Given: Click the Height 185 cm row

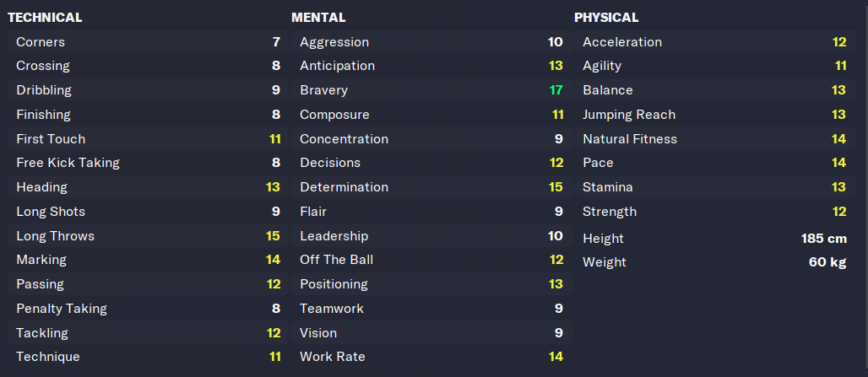Looking at the screenshot, I should click(713, 239).
